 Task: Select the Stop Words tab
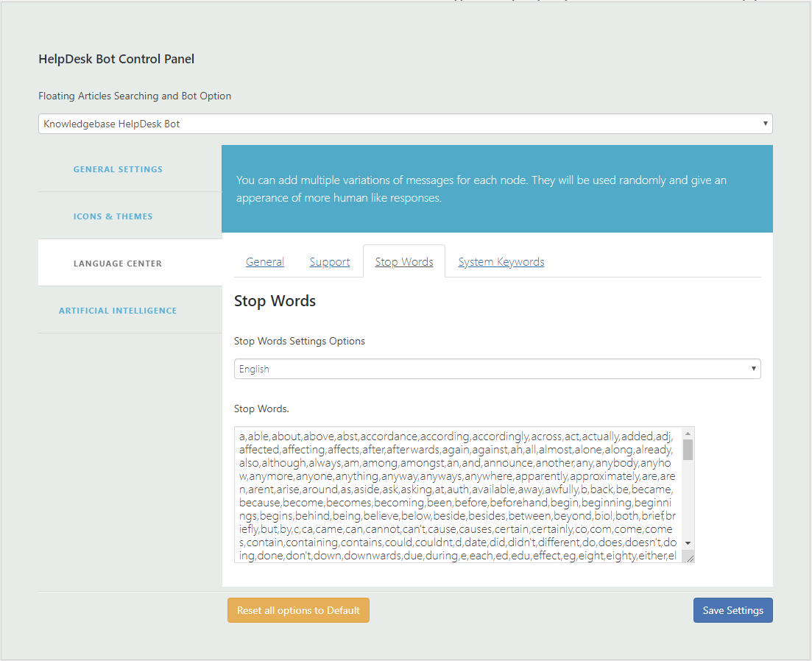(404, 262)
